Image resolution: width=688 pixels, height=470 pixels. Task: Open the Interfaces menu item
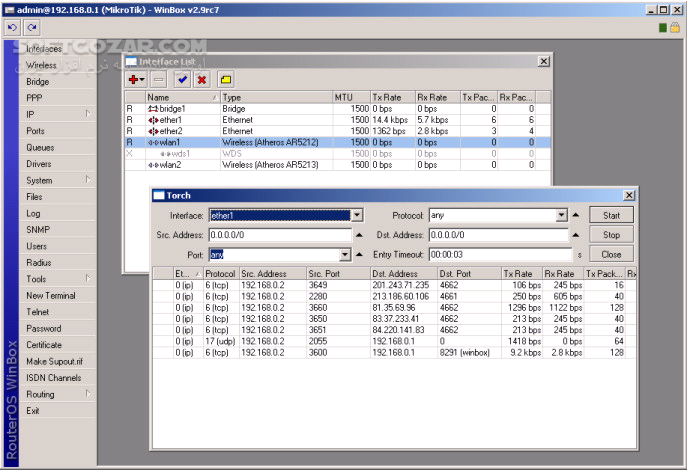57,49
